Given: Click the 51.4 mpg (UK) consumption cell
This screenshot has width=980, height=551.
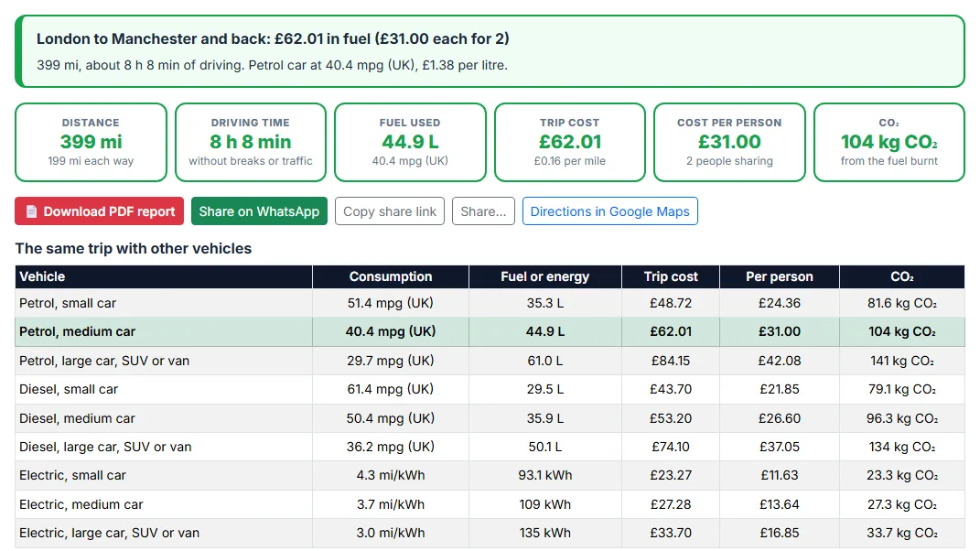Looking at the screenshot, I should point(391,303).
